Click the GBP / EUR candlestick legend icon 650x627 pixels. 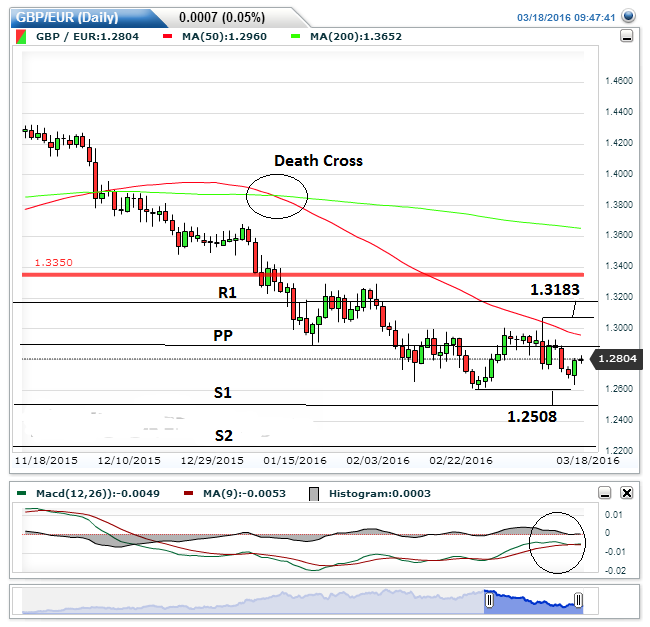pyautogui.click(x=22, y=36)
